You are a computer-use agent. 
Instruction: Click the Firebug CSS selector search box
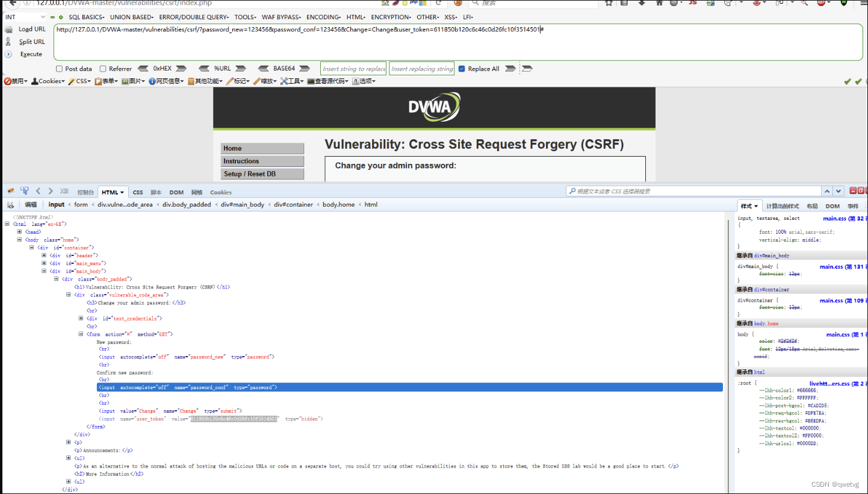pos(692,192)
